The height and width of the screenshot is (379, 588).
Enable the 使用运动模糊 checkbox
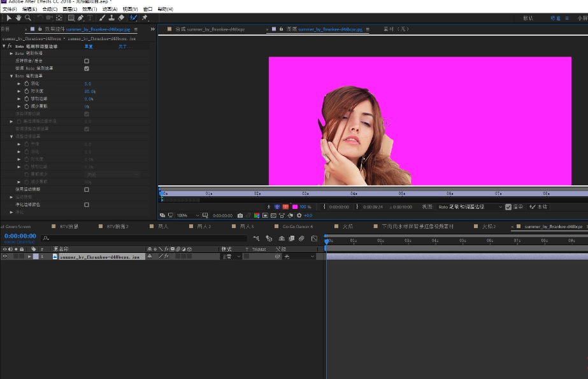coord(87,189)
